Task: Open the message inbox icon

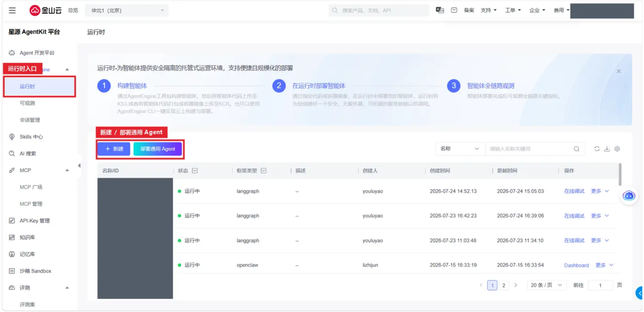Action: 454,10
